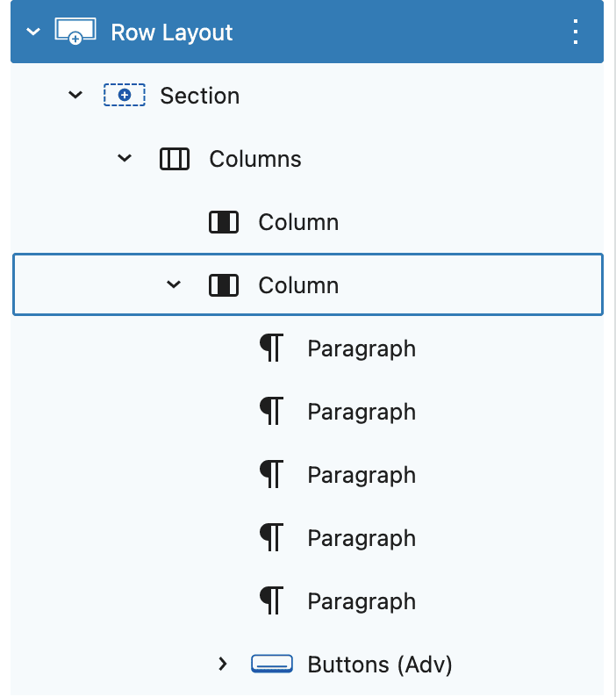
Task: Collapse the outlined Column chevron
Action: click(x=174, y=284)
